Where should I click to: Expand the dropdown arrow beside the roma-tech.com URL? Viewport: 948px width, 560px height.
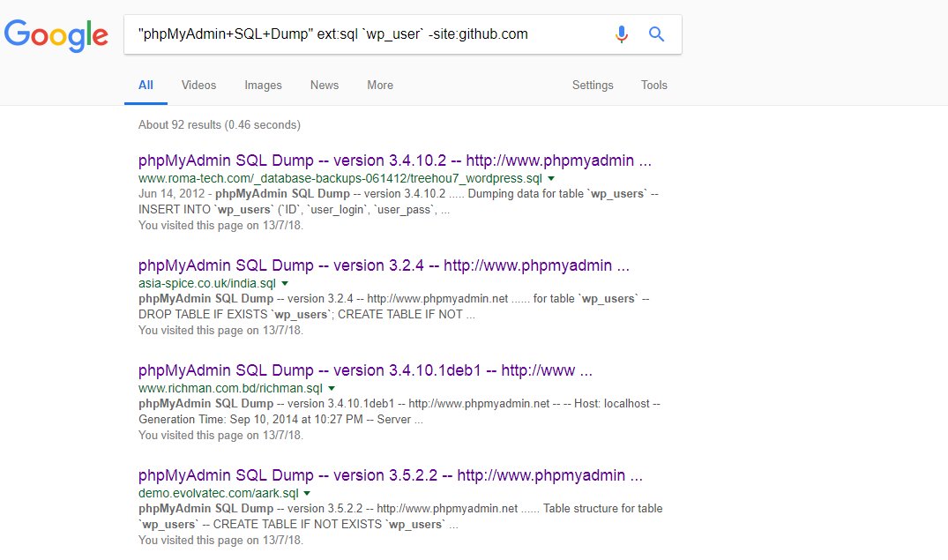pyautogui.click(x=551, y=178)
